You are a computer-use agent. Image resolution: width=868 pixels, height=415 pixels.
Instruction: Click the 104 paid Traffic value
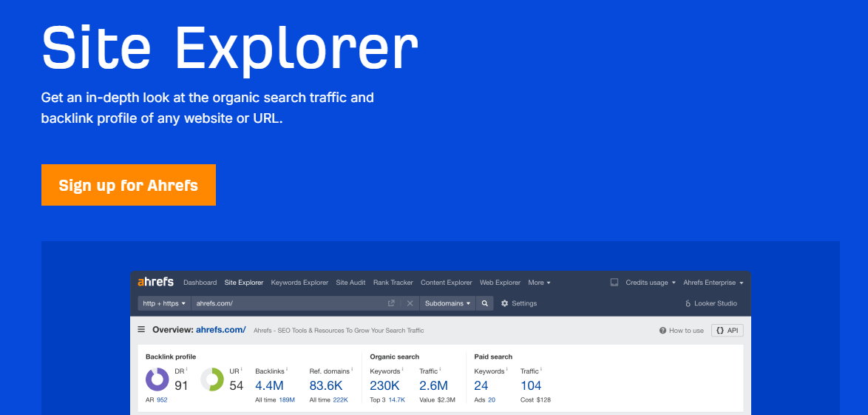[531, 385]
